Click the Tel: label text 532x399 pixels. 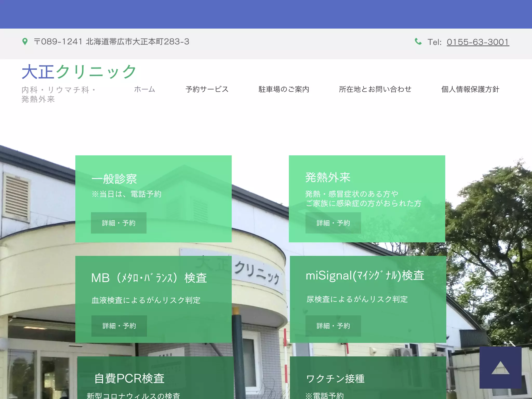(x=435, y=42)
